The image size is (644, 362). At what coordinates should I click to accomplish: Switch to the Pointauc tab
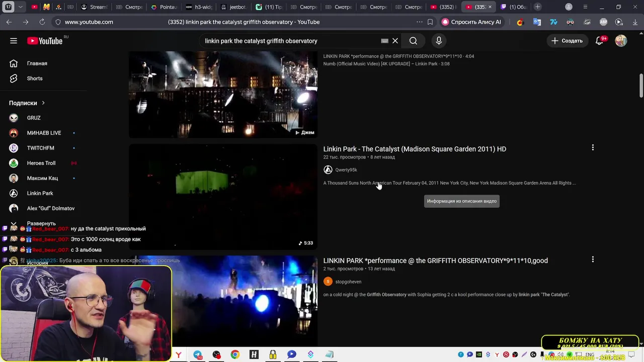164,7
